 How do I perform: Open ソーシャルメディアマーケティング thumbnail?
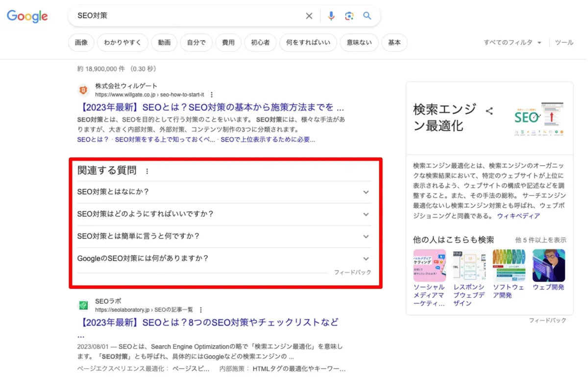[x=429, y=265]
